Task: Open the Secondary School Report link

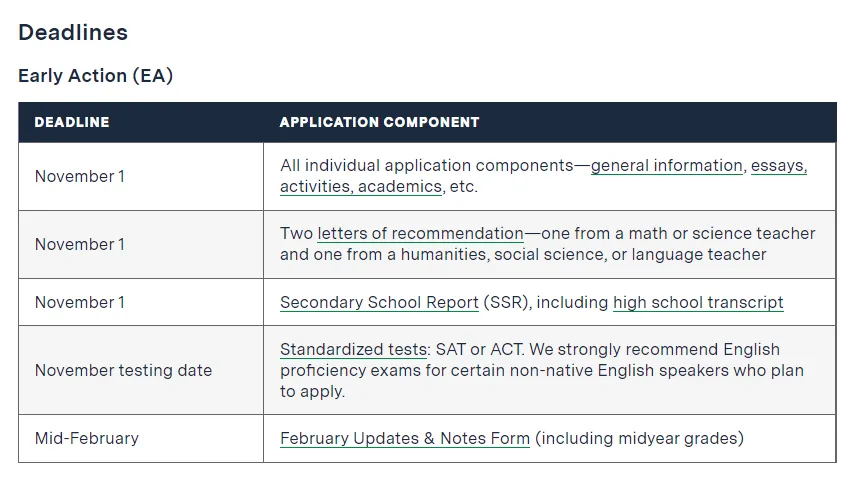Action: tap(380, 303)
